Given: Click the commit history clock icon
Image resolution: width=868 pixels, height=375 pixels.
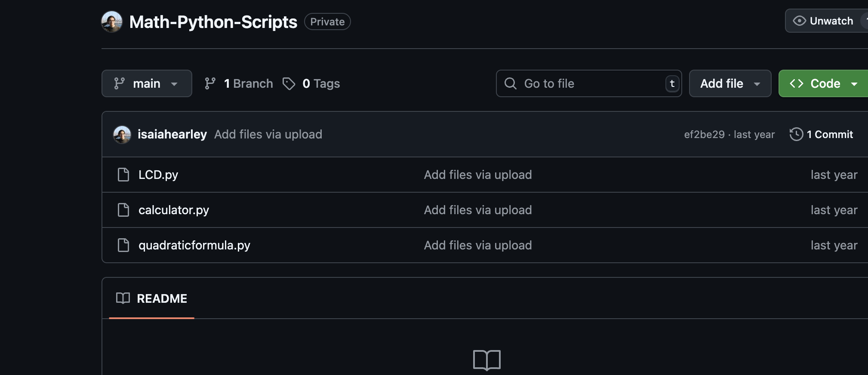Looking at the screenshot, I should pos(796,134).
